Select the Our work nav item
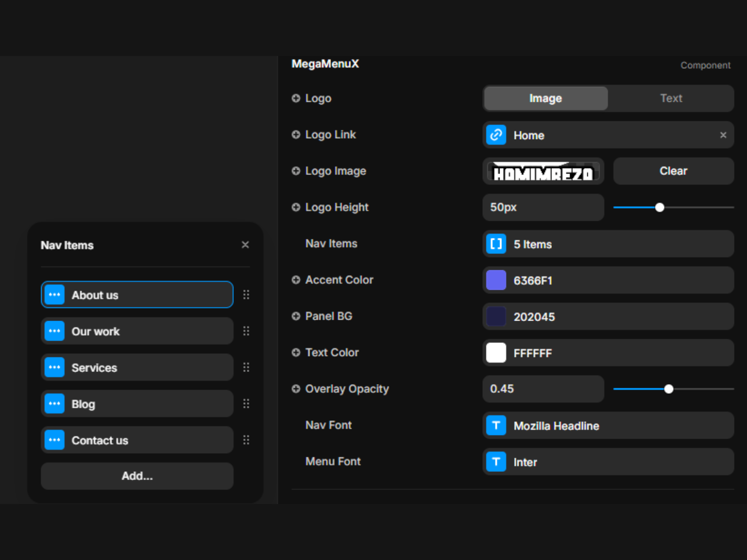 pyautogui.click(x=137, y=331)
